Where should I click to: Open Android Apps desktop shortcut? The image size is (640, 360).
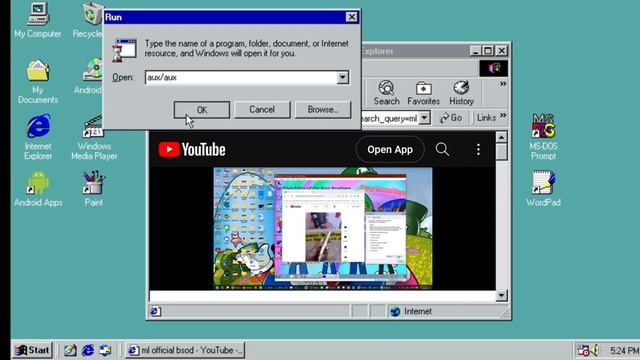click(38, 189)
